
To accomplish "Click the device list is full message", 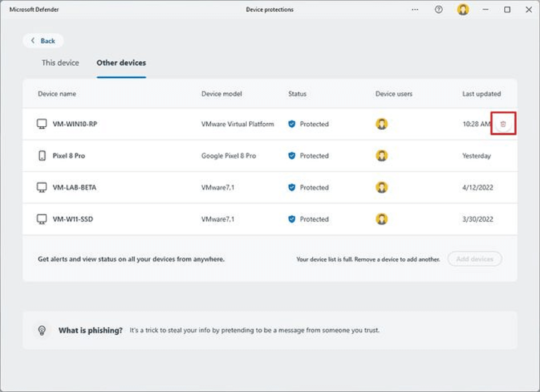I will coord(368,259).
